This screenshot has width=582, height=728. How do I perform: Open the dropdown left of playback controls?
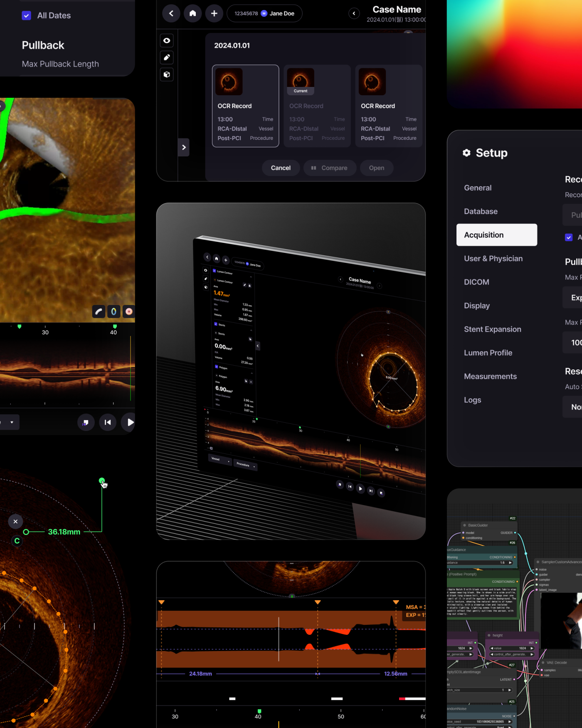coord(10,422)
